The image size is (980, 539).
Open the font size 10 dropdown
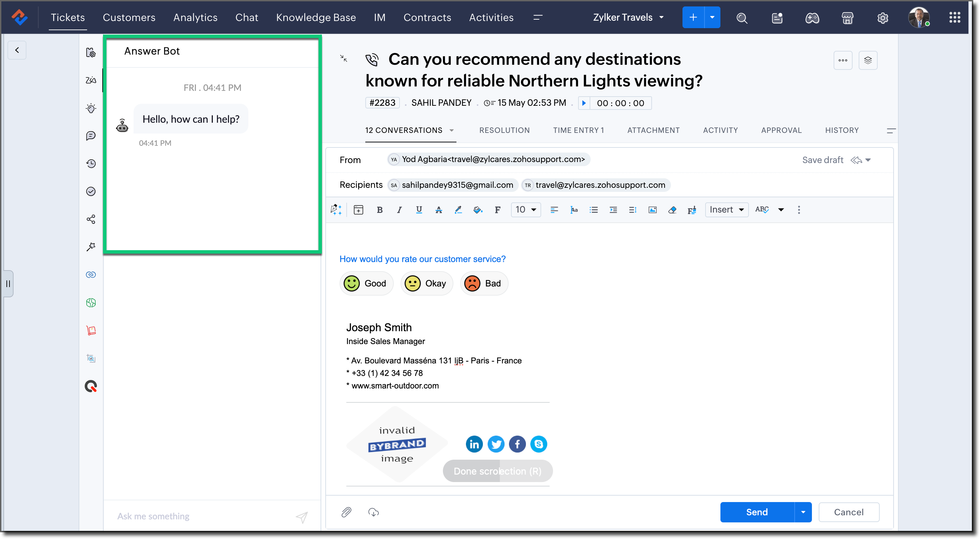526,210
